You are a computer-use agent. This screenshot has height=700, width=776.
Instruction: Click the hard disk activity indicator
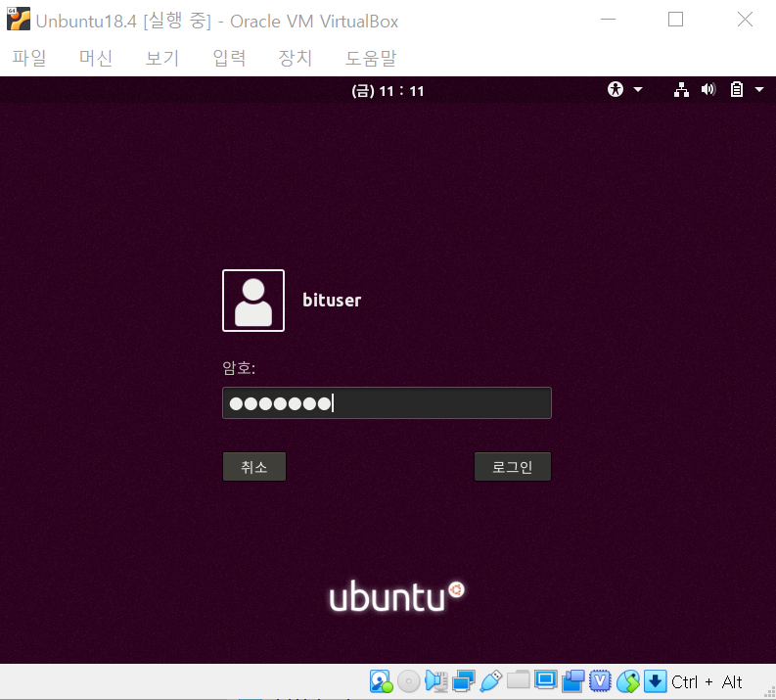pyautogui.click(x=381, y=681)
